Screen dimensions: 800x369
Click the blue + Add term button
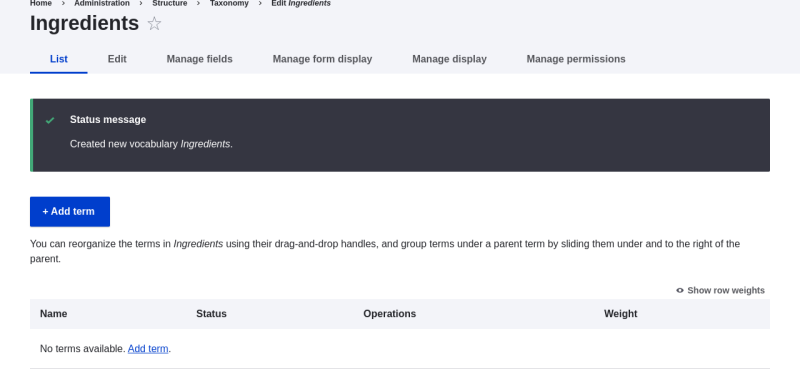click(70, 212)
